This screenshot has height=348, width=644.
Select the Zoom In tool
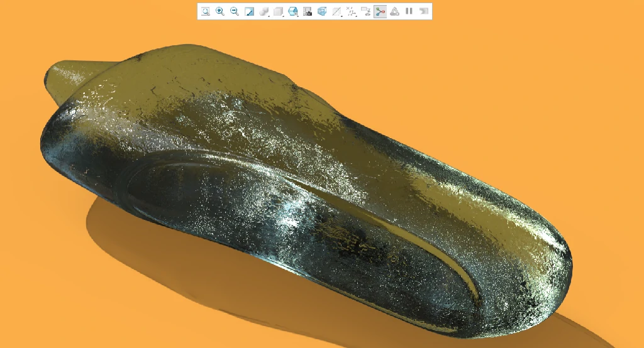[220, 11]
